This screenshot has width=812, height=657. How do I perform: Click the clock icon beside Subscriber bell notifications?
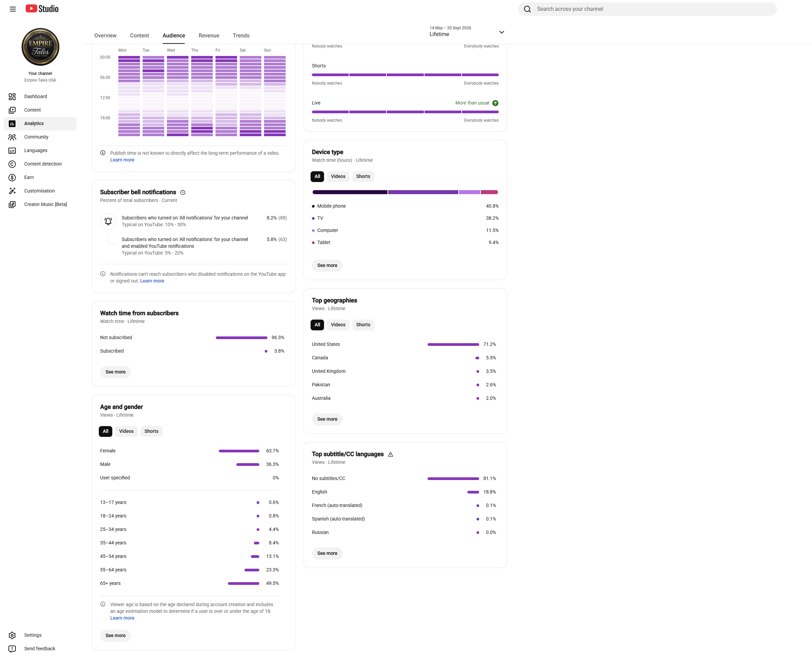[x=183, y=192]
